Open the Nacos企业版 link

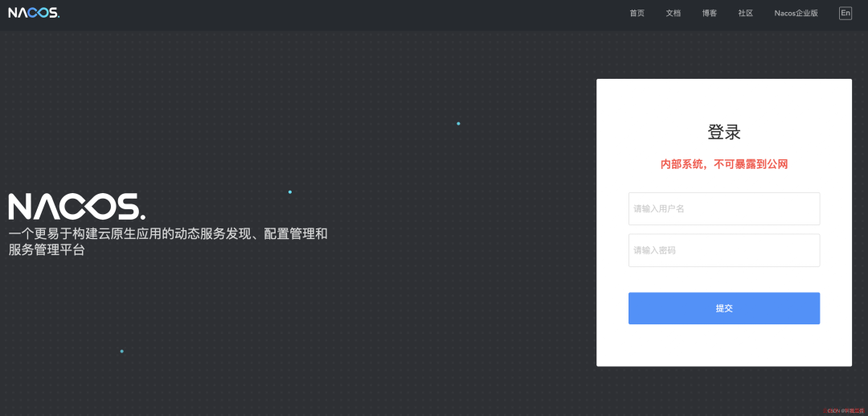point(796,14)
